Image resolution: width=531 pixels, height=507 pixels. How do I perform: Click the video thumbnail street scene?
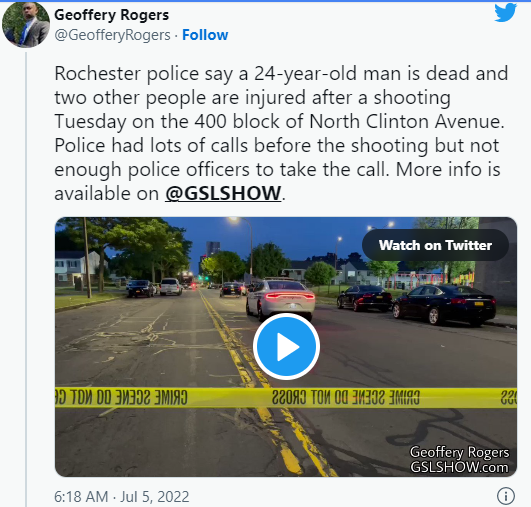pos(286,347)
